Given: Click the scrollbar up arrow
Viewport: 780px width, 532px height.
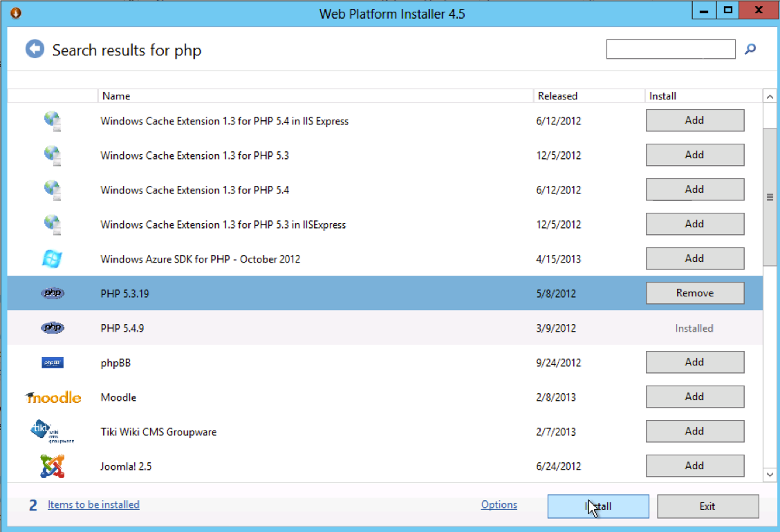Looking at the screenshot, I should [x=770, y=97].
